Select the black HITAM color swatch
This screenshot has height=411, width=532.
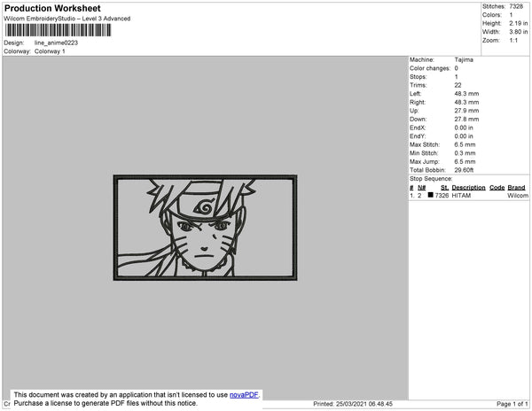(x=431, y=195)
